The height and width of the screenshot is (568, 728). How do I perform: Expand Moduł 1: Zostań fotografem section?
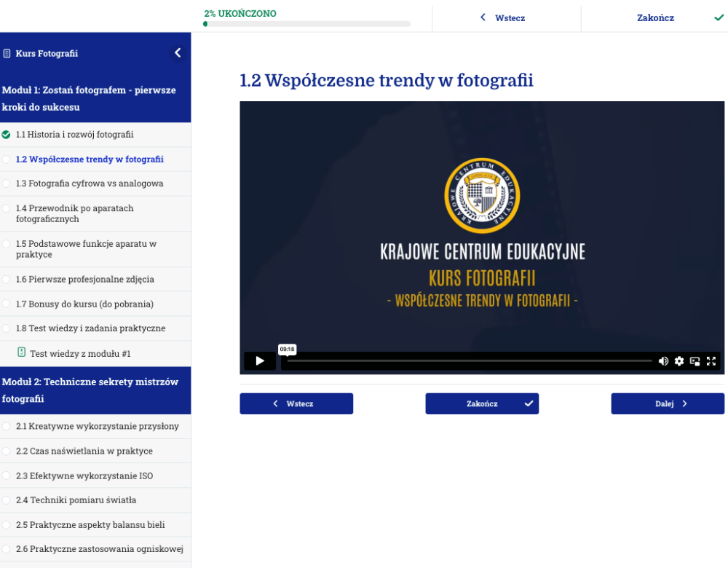(95, 98)
